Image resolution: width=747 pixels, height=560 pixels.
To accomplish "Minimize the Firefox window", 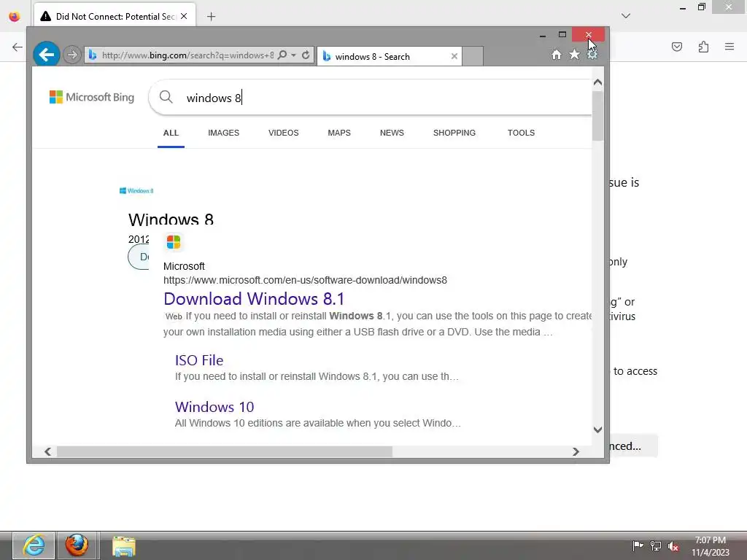I will click(682, 7).
